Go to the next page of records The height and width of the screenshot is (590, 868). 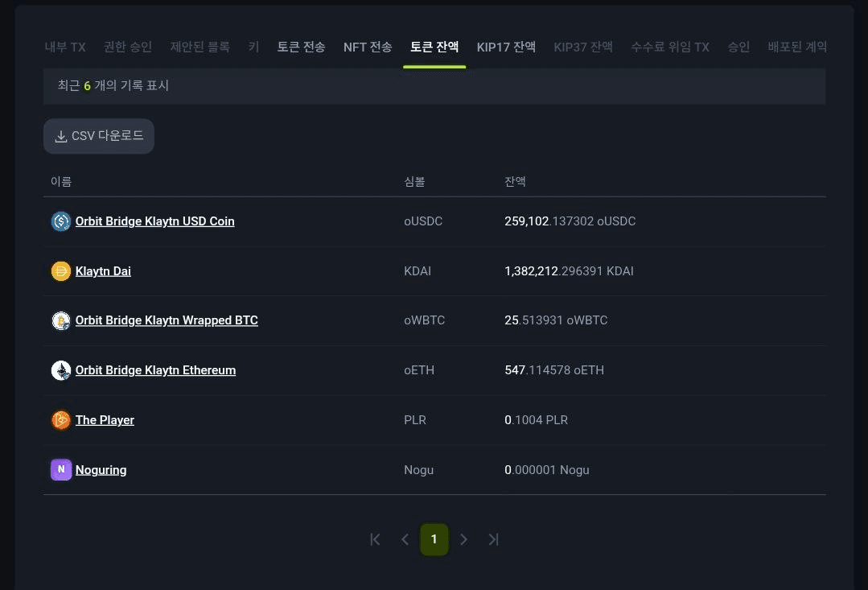pos(464,539)
